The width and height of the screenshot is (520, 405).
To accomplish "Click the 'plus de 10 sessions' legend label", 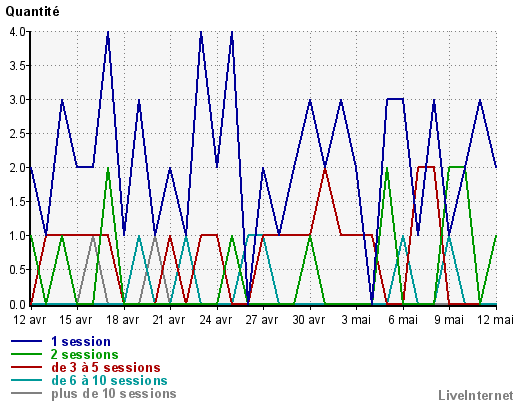I will (114, 394).
